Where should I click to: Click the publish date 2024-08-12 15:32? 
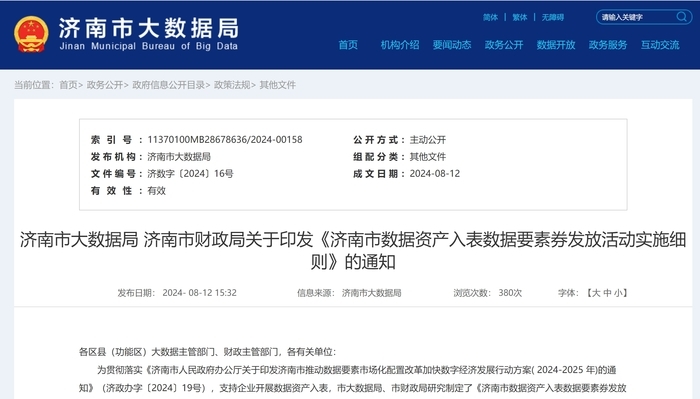pos(200,293)
